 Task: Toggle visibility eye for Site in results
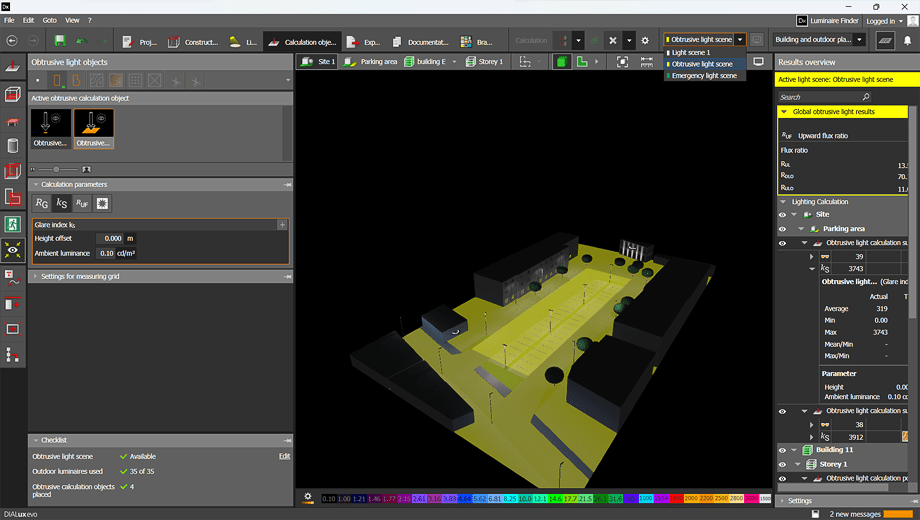coord(782,214)
